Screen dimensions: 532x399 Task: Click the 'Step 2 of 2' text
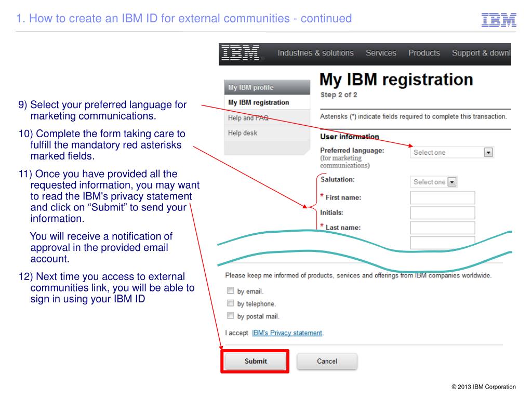tap(339, 95)
